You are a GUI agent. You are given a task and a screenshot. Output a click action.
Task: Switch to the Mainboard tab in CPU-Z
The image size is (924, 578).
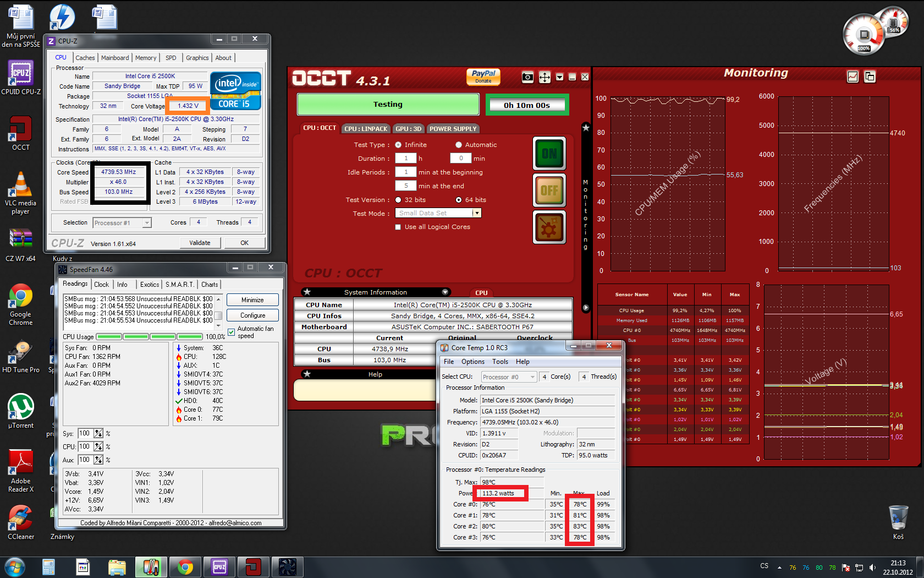pyautogui.click(x=115, y=58)
